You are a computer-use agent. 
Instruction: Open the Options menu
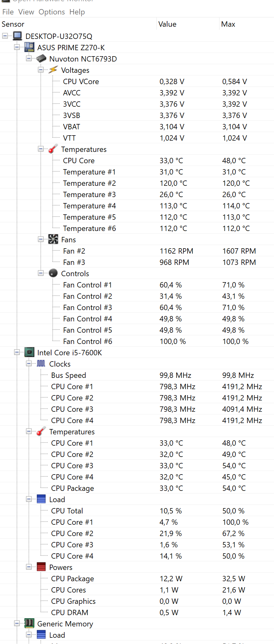[x=52, y=12]
